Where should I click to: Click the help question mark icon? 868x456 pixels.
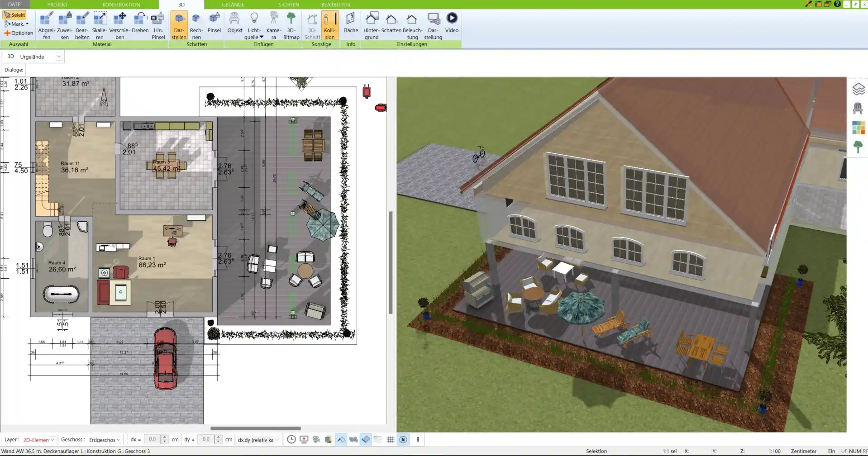pyautogui.click(x=837, y=4)
